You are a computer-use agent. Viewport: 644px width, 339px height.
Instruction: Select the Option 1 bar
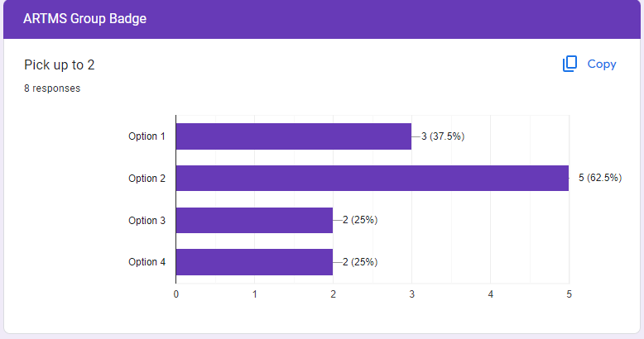[x=294, y=136]
